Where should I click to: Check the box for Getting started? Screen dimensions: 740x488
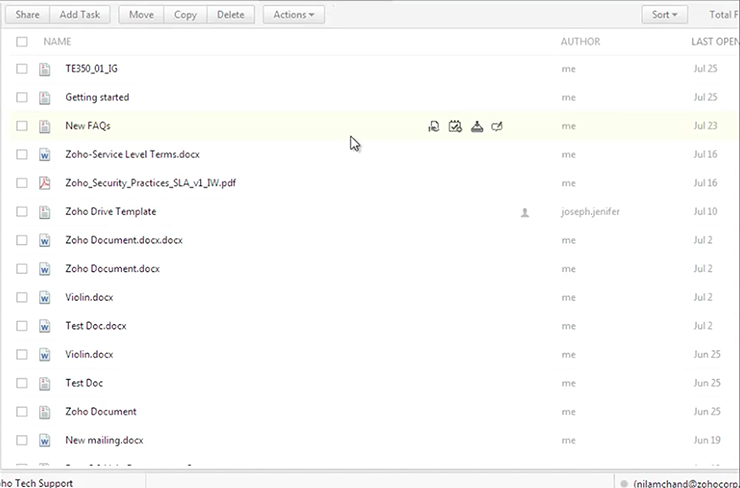pyautogui.click(x=22, y=97)
